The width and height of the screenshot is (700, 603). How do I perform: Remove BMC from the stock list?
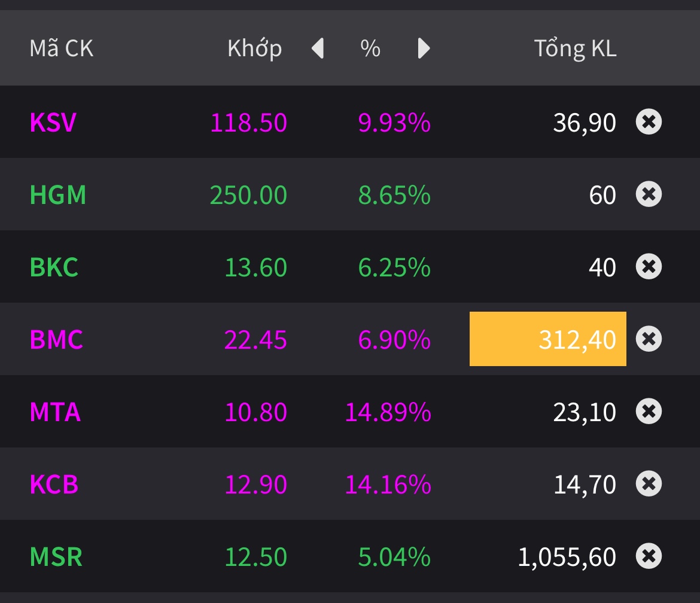pos(649,339)
